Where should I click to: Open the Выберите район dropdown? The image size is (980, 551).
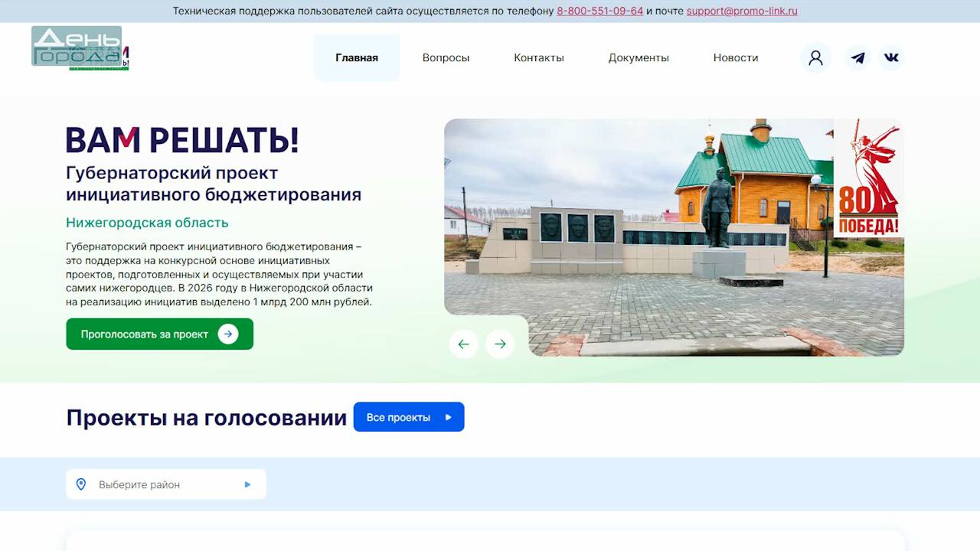[x=166, y=484]
